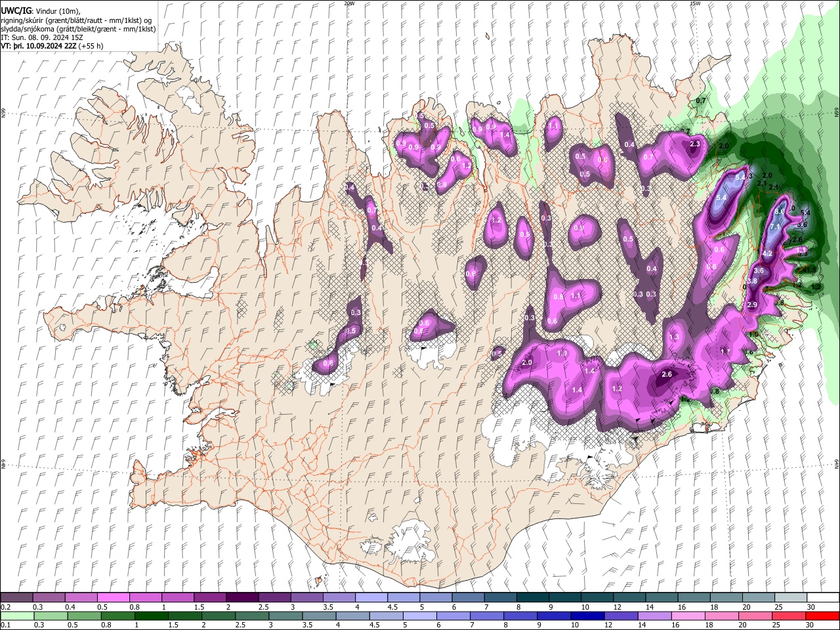
Task: Click the palest green 0.1 swatch in lower legend
Action: pyautogui.click(x=18, y=616)
